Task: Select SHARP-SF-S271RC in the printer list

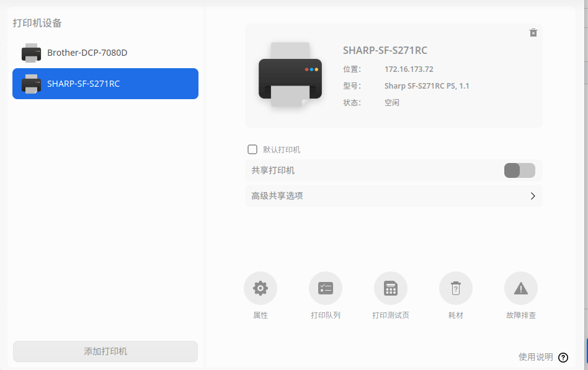Action: pyautogui.click(x=105, y=84)
